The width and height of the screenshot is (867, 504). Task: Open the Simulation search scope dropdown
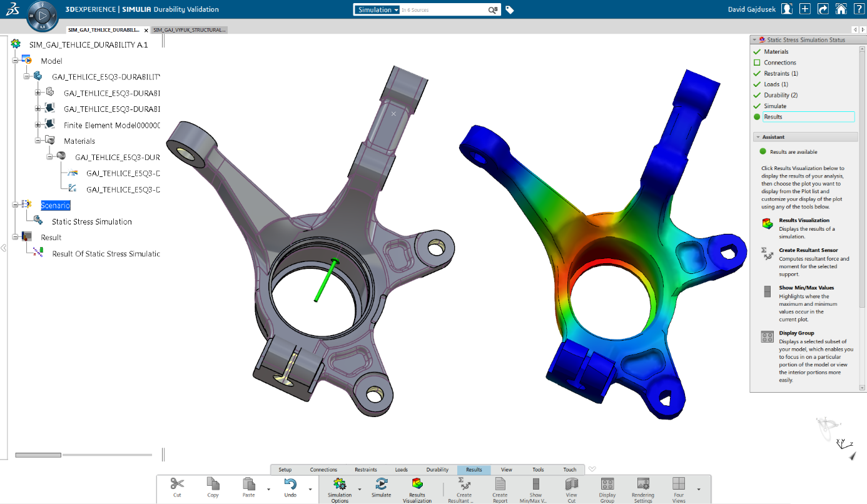[x=378, y=10]
